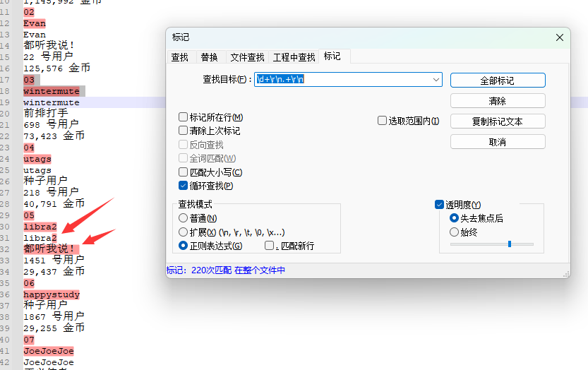
Task: Select the 工程中查找 tab
Action: click(294, 57)
